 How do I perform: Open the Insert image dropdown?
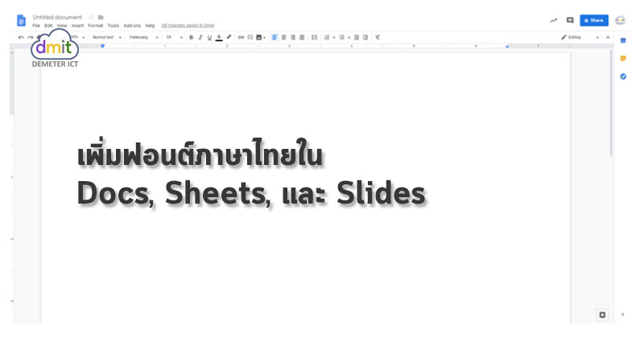tap(261, 37)
